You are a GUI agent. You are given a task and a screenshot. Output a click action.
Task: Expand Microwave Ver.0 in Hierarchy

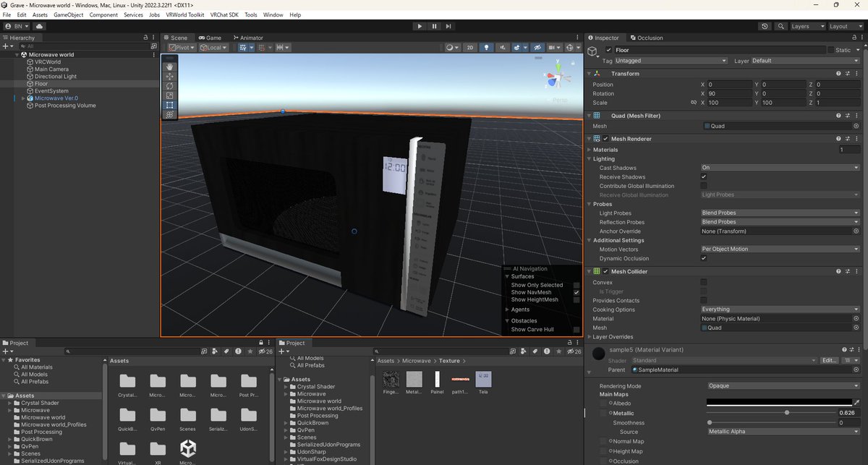[23, 98]
